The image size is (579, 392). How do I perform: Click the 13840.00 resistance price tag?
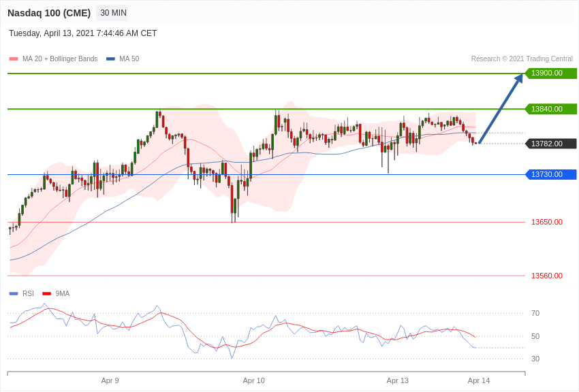coord(551,109)
